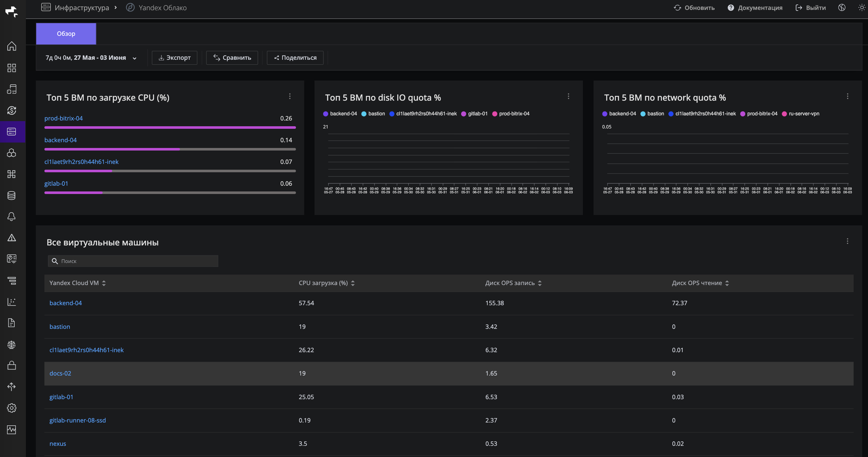Open the settings gear icon in sidebar

pyautogui.click(x=12, y=408)
